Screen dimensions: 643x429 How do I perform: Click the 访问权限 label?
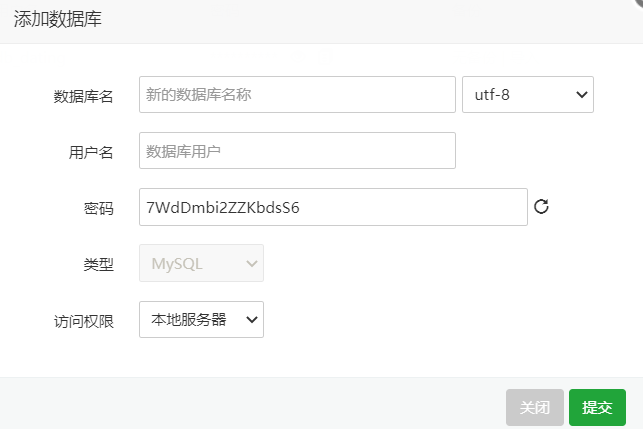point(83,321)
